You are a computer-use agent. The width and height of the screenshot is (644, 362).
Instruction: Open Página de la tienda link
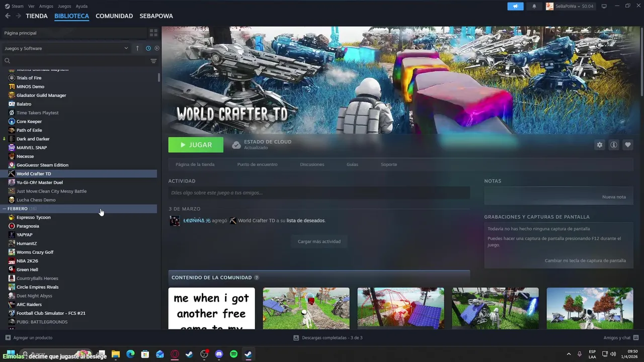pyautogui.click(x=195, y=164)
